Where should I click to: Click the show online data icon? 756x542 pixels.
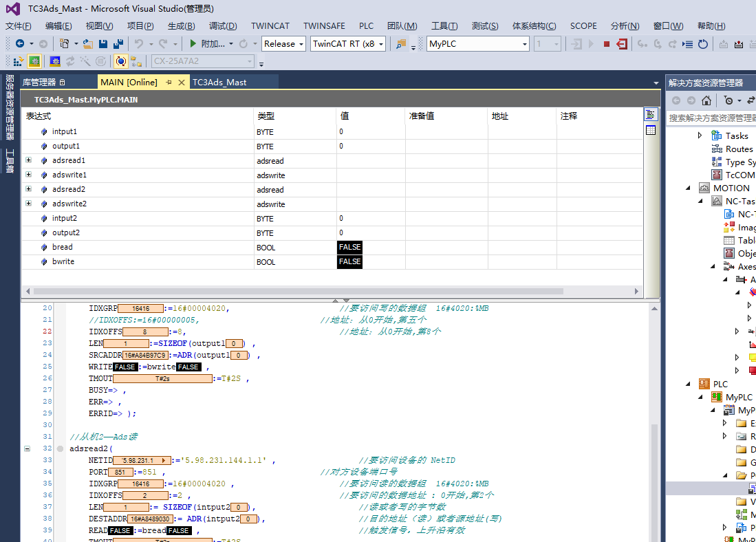coord(120,61)
